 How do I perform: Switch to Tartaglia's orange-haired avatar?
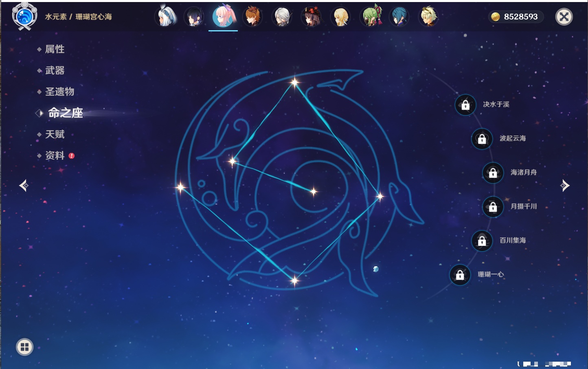[252, 17]
